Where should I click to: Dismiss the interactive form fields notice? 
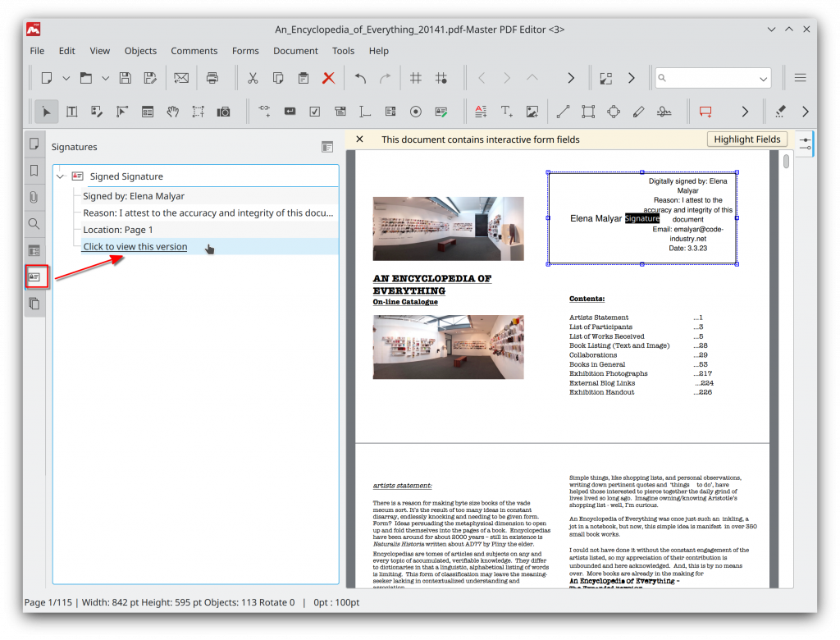[360, 139]
